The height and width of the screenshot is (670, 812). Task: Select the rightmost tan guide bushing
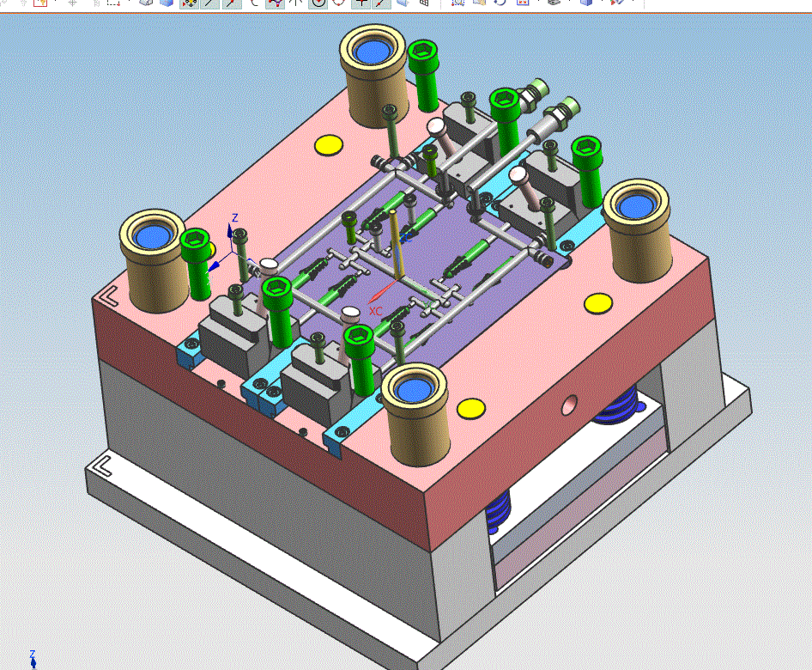click(x=637, y=230)
